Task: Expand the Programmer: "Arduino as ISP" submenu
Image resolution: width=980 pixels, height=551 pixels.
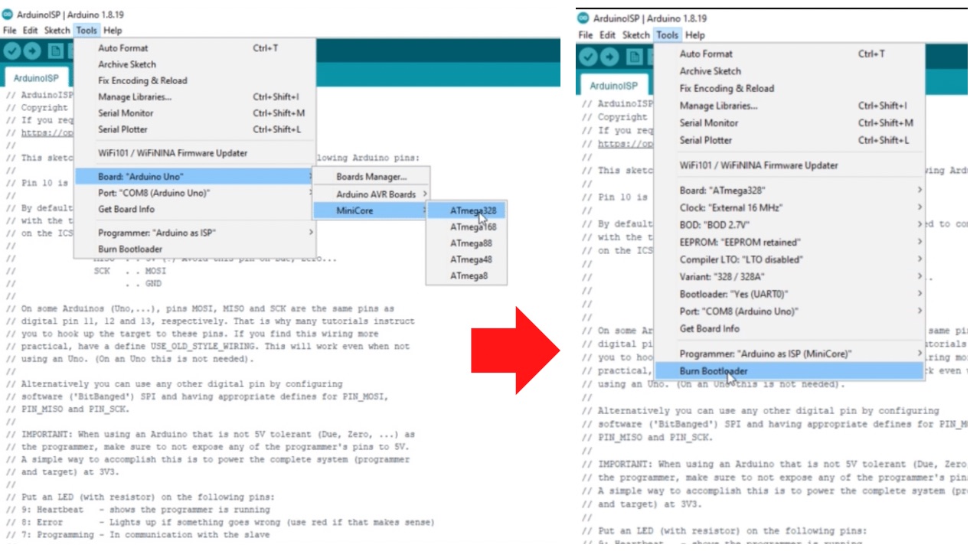Action: (194, 233)
